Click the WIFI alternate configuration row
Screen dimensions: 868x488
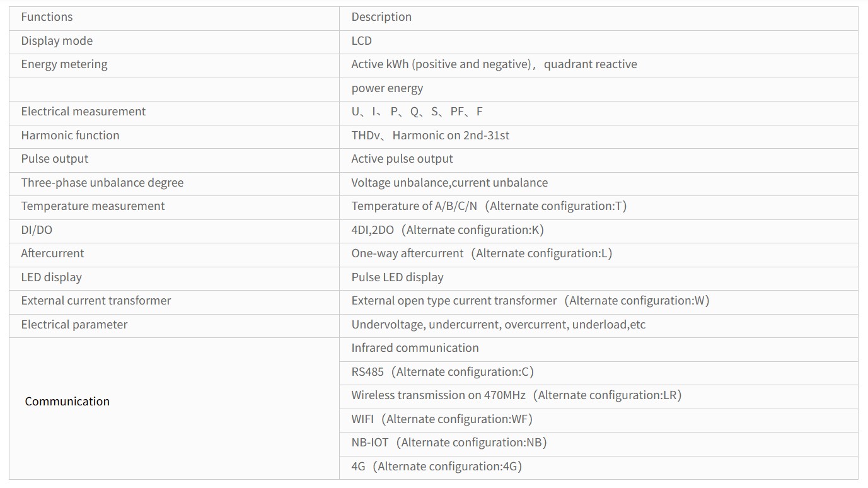[x=598, y=421]
